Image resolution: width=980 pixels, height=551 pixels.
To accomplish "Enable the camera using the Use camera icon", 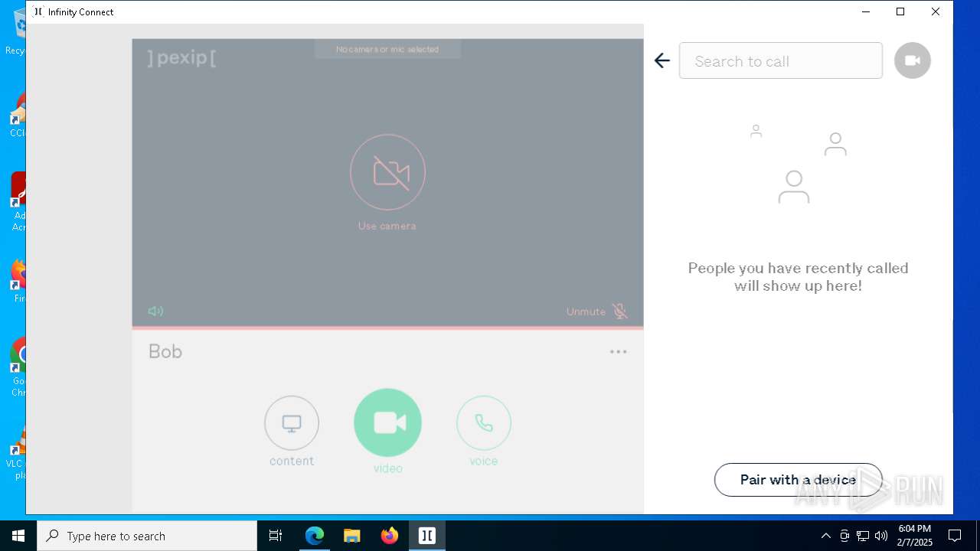I will click(387, 172).
